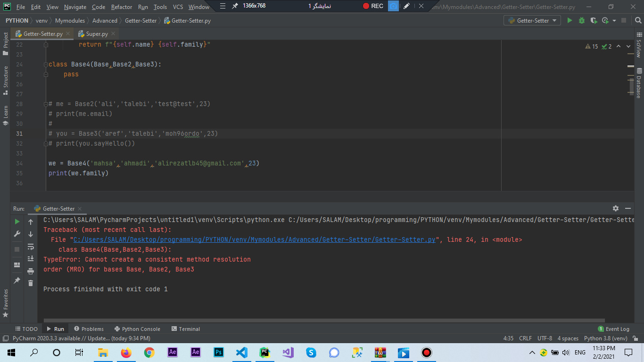
Task: Print the console output via printer icon
Action: pyautogui.click(x=31, y=271)
